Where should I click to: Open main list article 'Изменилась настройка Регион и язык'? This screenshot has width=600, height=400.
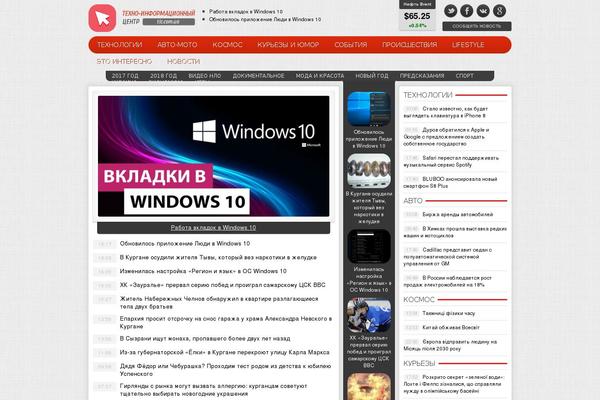click(x=203, y=271)
